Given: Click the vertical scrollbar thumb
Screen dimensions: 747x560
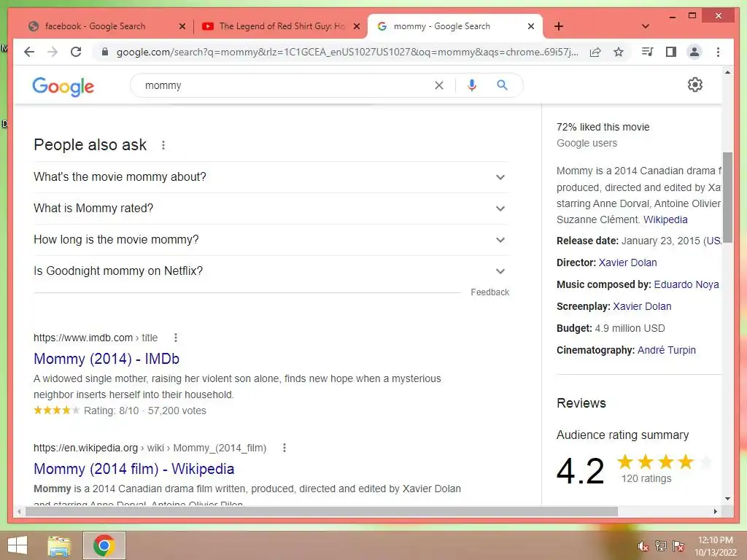Looking at the screenshot, I should pos(727,197).
